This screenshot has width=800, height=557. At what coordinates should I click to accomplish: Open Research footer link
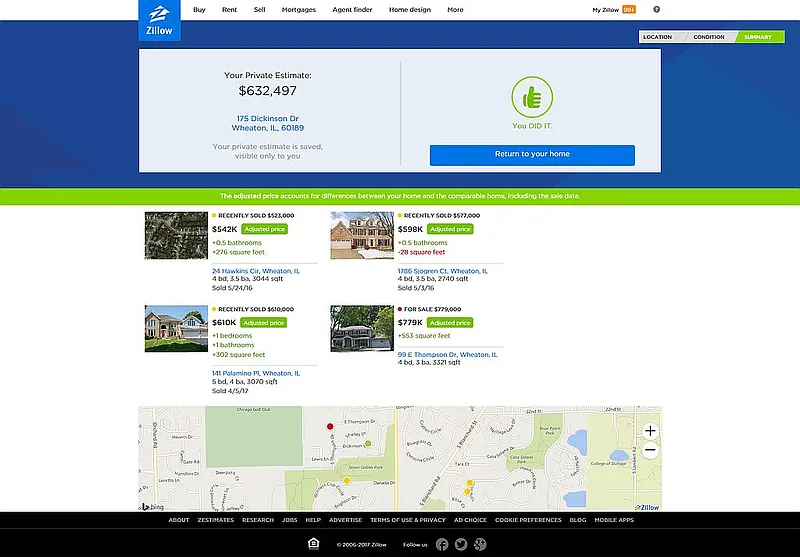click(x=258, y=520)
